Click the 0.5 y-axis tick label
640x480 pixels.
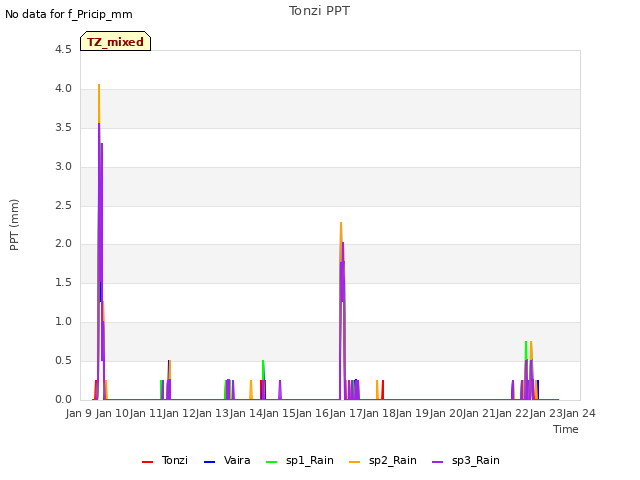pyautogui.click(x=63, y=360)
